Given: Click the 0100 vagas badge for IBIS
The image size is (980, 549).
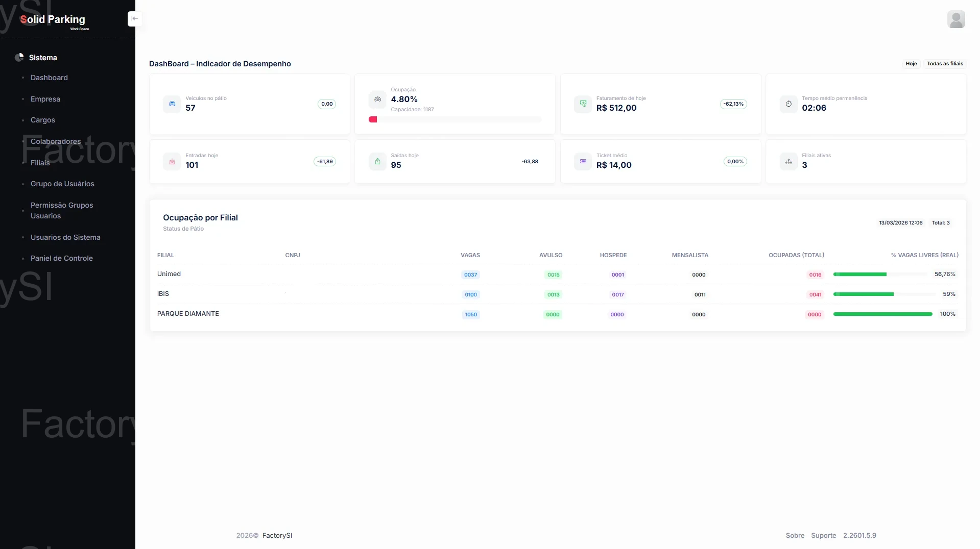Looking at the screenshot, I should (471, 294).
